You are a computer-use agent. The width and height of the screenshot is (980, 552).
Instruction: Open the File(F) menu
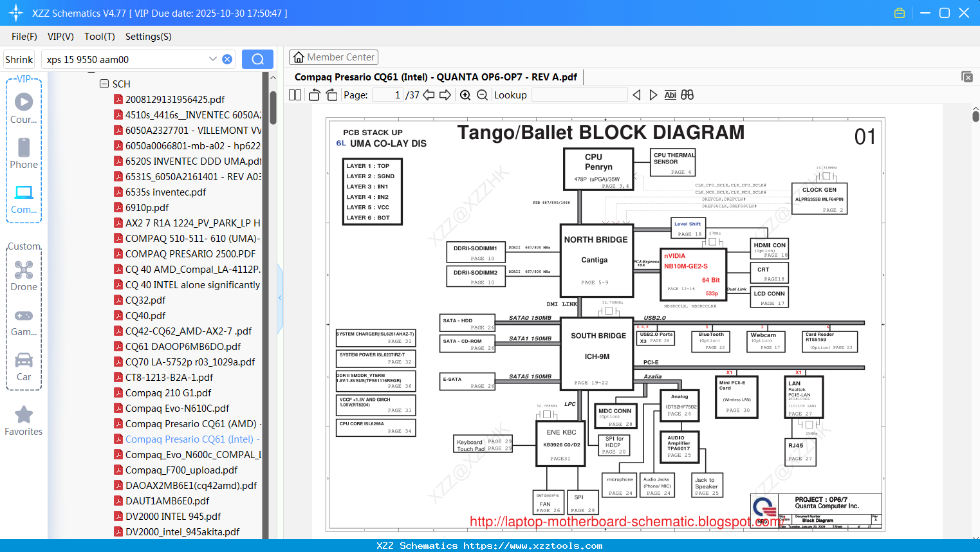coord(24,37)
